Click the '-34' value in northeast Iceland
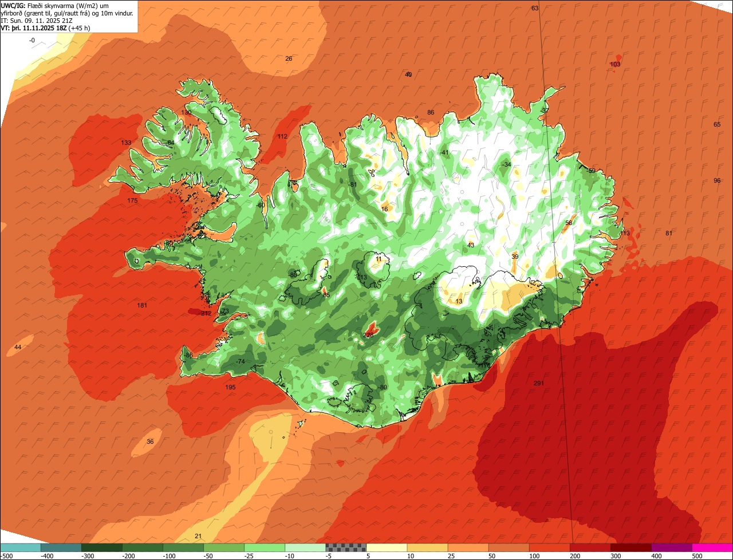 coord(506,164)
